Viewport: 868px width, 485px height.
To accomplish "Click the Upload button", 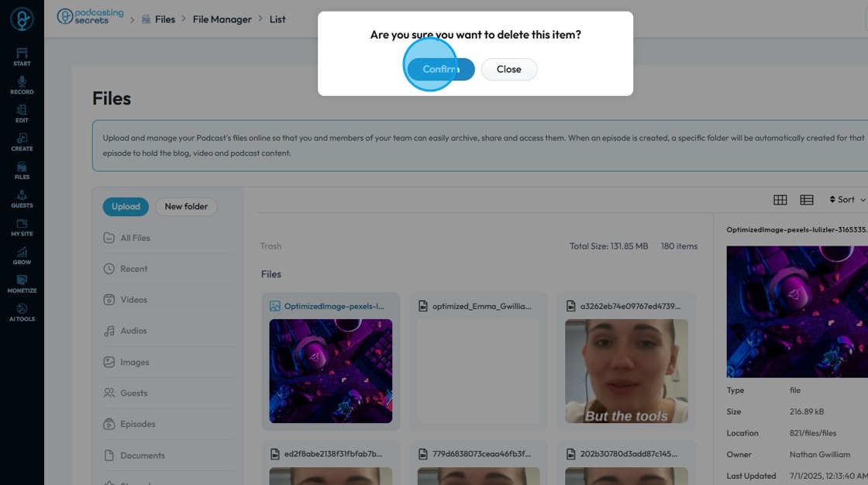I will (x=126, y=207).
